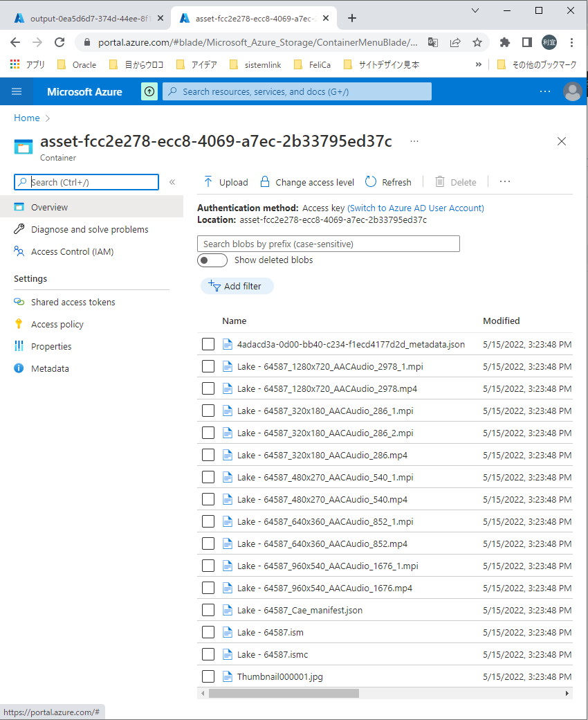Screen dimensions: 588x720
Task: Click the scrollbar left arrow under blob list
Action: click(203, 694)
